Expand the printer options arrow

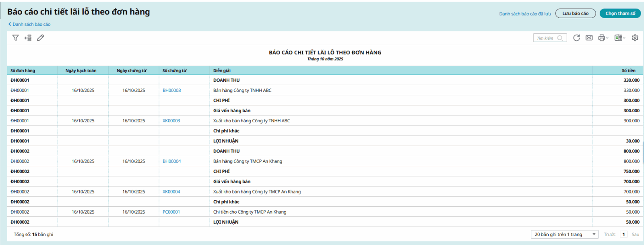coord(607,38)
